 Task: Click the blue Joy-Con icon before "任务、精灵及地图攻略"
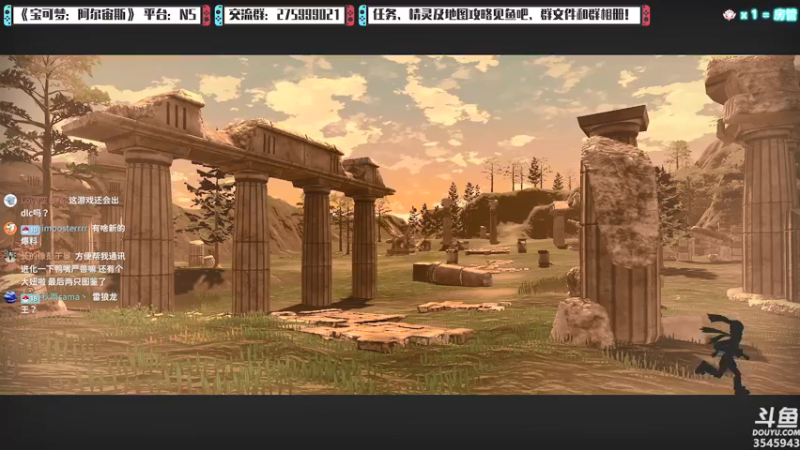[x=362, y=15]
